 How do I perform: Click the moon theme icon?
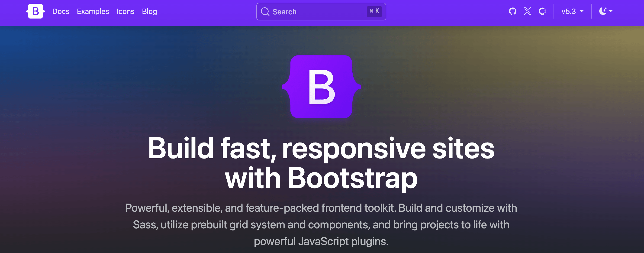pyautogui.click(x=603, y=11)
